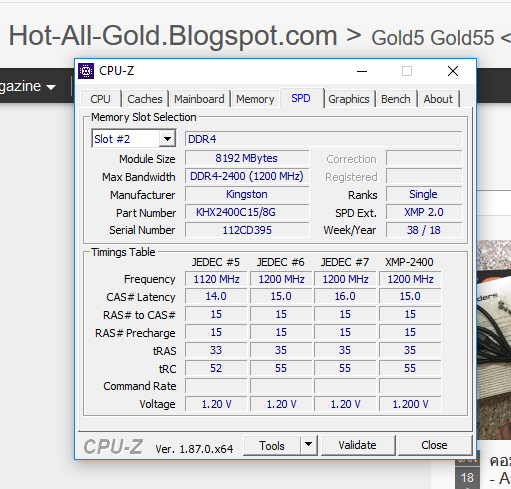Click the KHX2400C15/8G part number
This screenshot has width=511, height=489.
tap(247, 212)
